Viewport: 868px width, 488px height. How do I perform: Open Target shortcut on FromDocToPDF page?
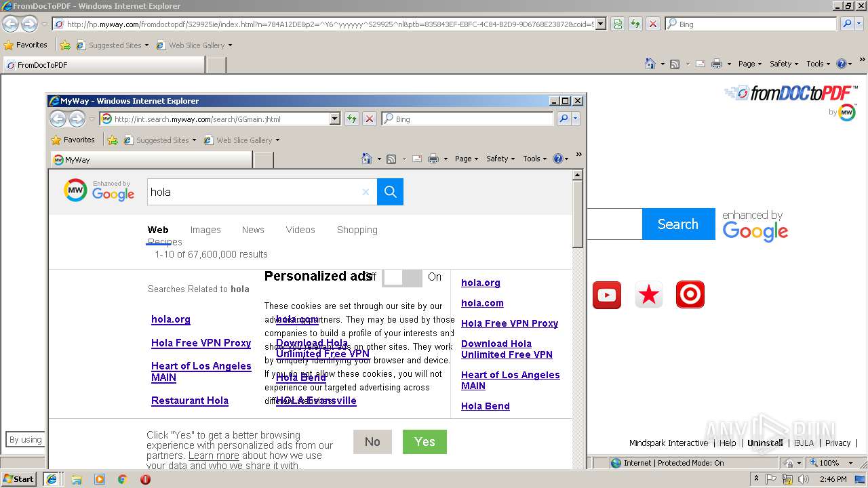(690, 295)
